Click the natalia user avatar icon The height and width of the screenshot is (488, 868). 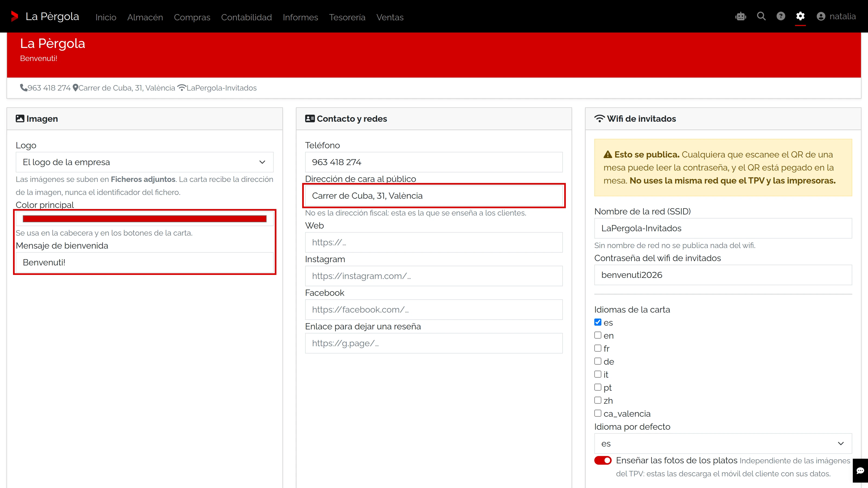point(821,17)
